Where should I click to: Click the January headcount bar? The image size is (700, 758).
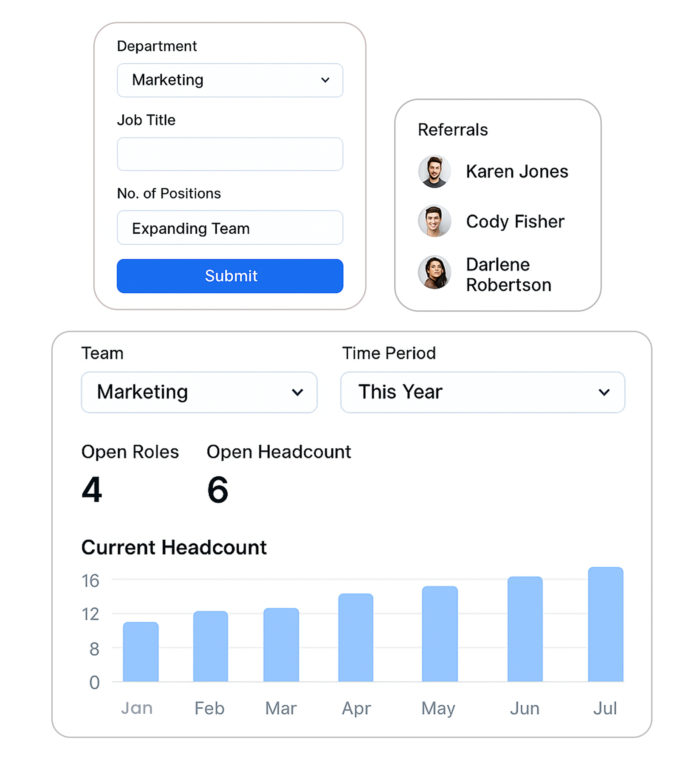click(141, 652)
